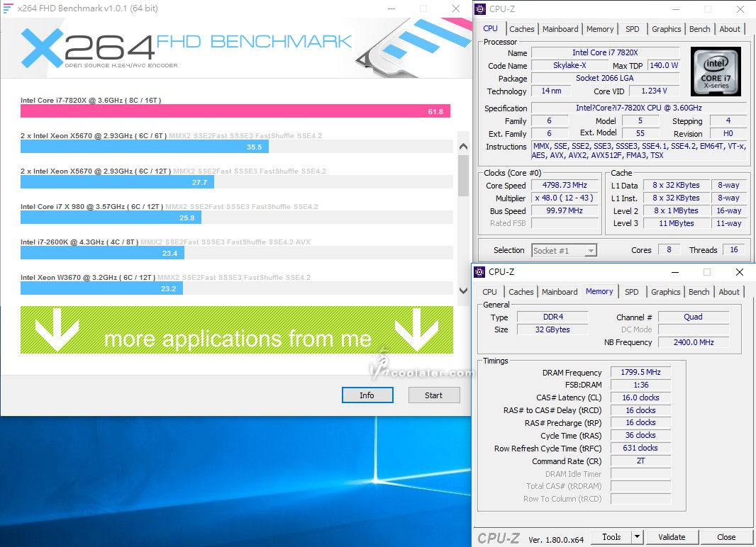This screenshot has height=547, width=756.
Task: Click the Name field 'Intel Core i7 7820X'
Action: coord(605,52)
